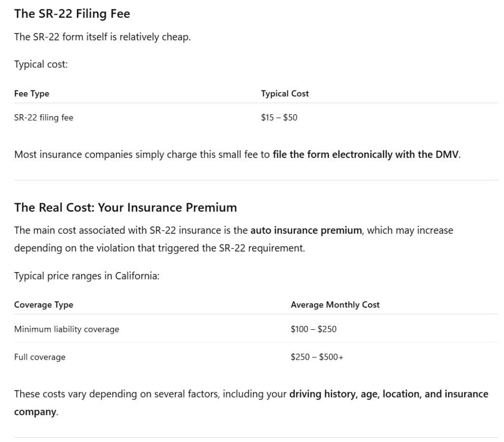The height and width of the screenshot is (442, 504).
Task: Select bold text 'driving history, age, location'
Action: pos(355,394)
